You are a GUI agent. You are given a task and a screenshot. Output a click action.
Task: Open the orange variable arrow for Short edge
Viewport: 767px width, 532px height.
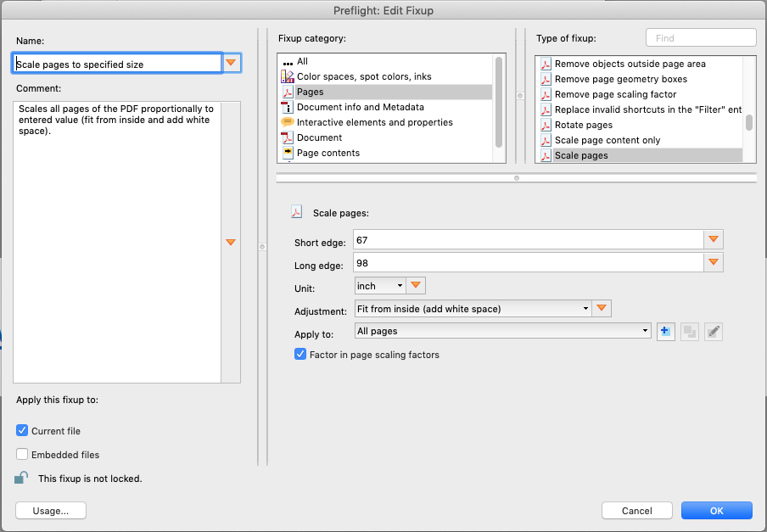pos(714,241)
